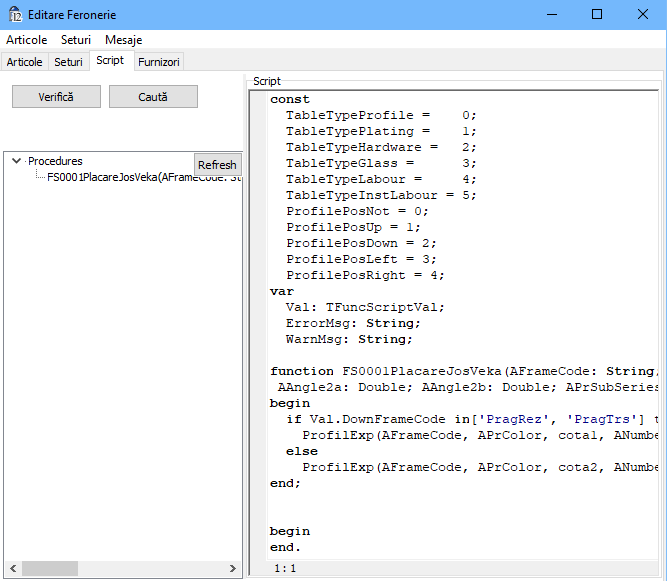Click the 'ProfilePosLeft = 3;' line
667x581 pixels.
pyautogui.click(x=361, y=259)
